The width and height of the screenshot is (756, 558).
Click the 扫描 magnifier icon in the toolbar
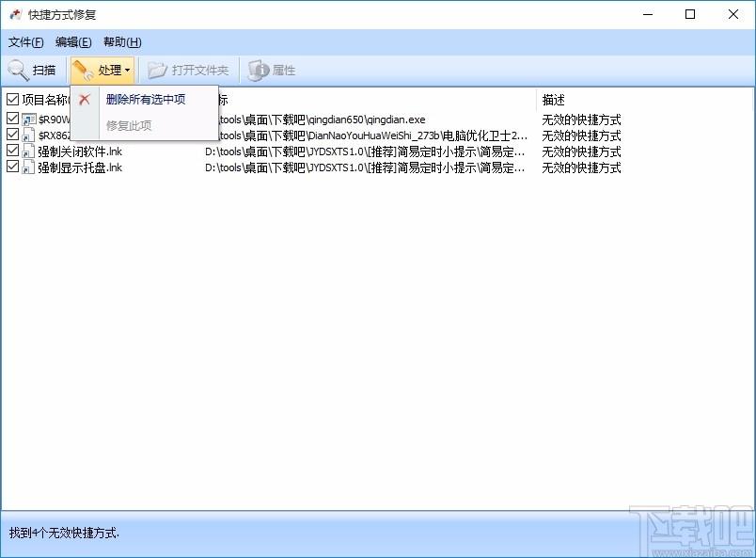point(18,71)
